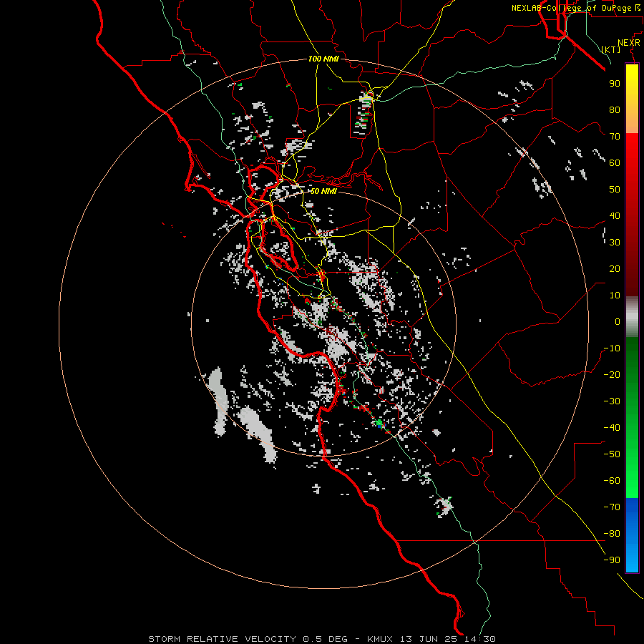
Task: Click the [KT] units label above color scale
Action: coord(611,49)
